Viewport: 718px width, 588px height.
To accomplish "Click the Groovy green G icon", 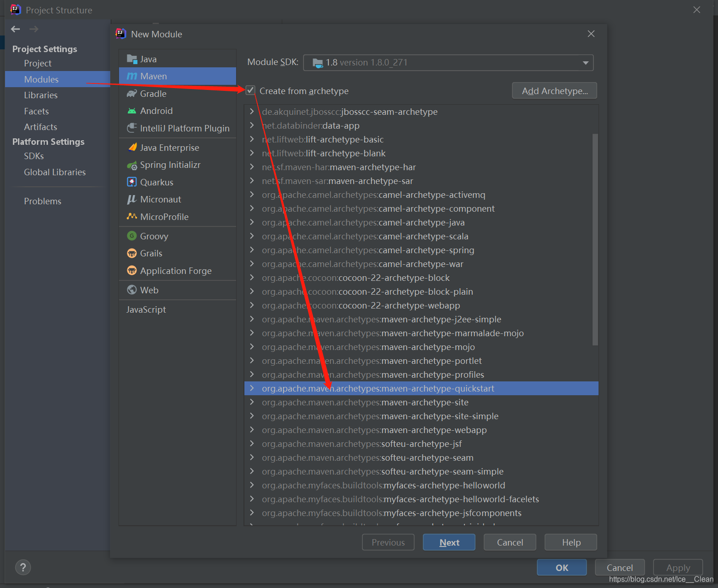I will 132,236.
